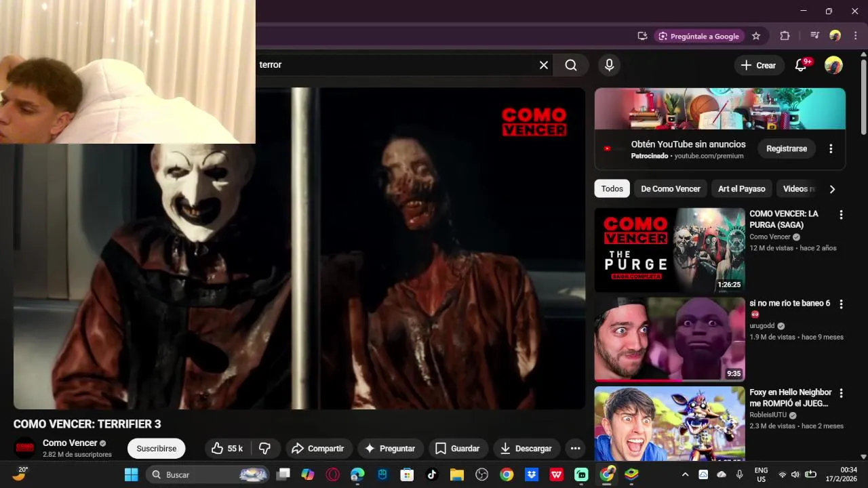Show more filter chips with right arrow
The image size is (868, 488).
[x=832, y=189]
